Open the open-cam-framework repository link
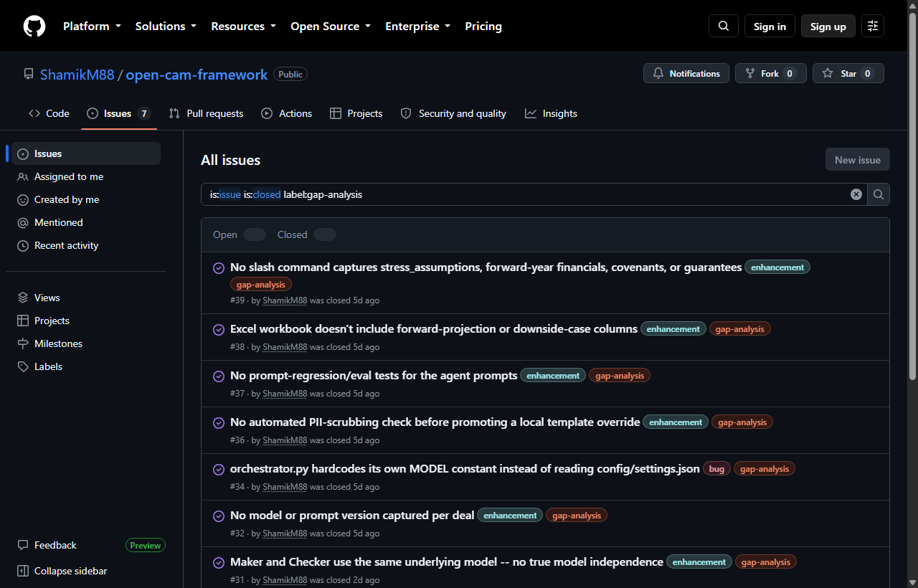The image size is (918, 588). pos(197,75)
